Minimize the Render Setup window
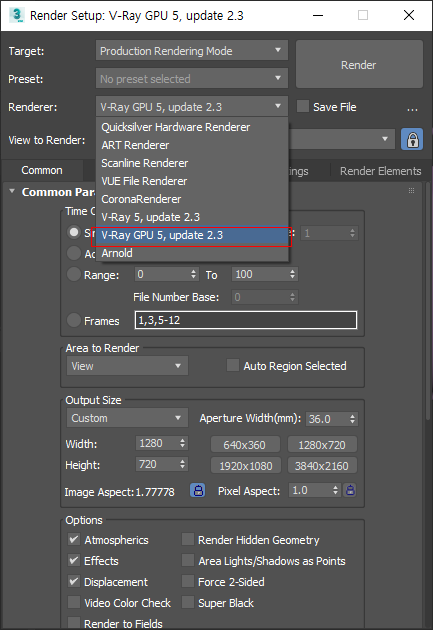 point(318,15)
